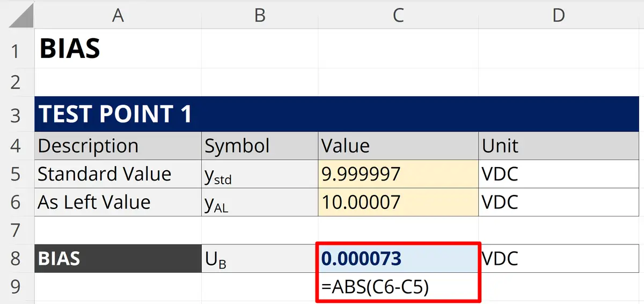Select the UB symbol cell

pos(260,258)
